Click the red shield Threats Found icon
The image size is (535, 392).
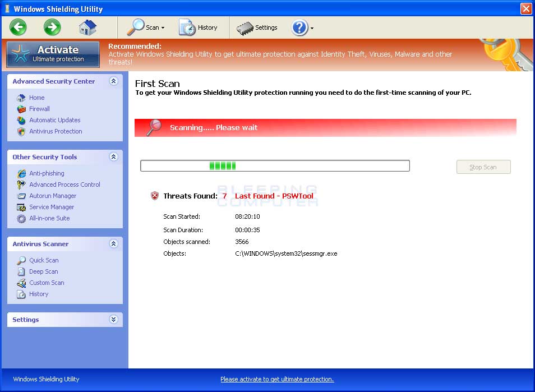155,196
